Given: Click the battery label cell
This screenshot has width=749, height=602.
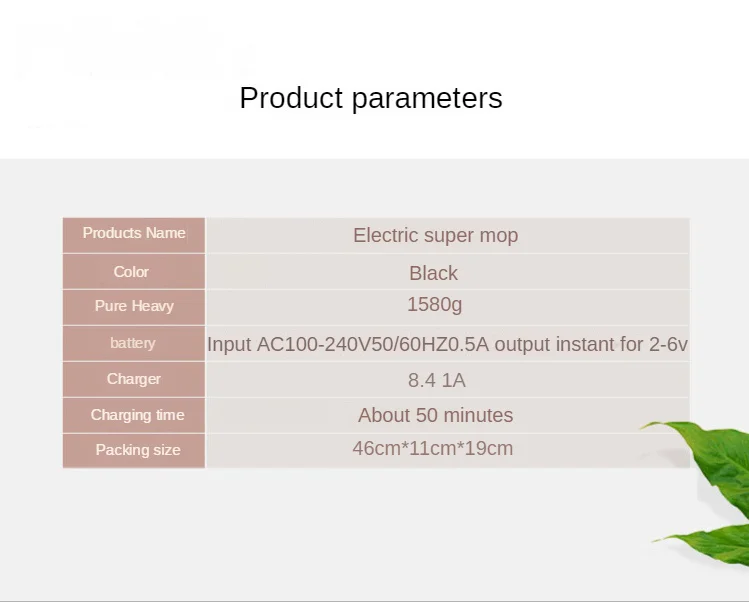Looking at the screenshot, I should click(x=133, y=343).
